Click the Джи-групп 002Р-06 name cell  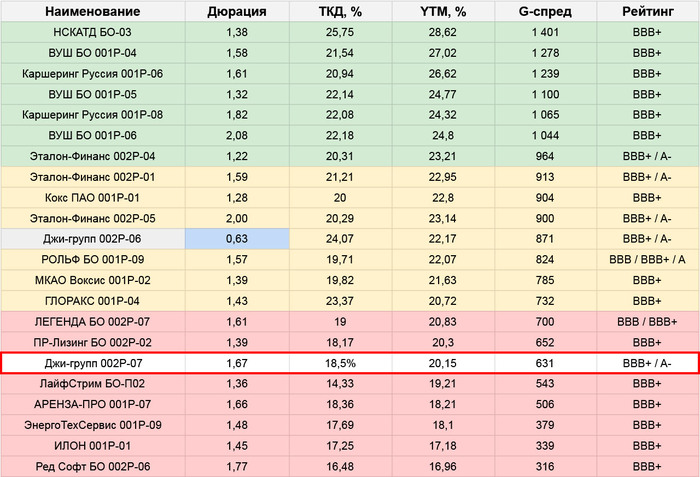pos(93,239)
